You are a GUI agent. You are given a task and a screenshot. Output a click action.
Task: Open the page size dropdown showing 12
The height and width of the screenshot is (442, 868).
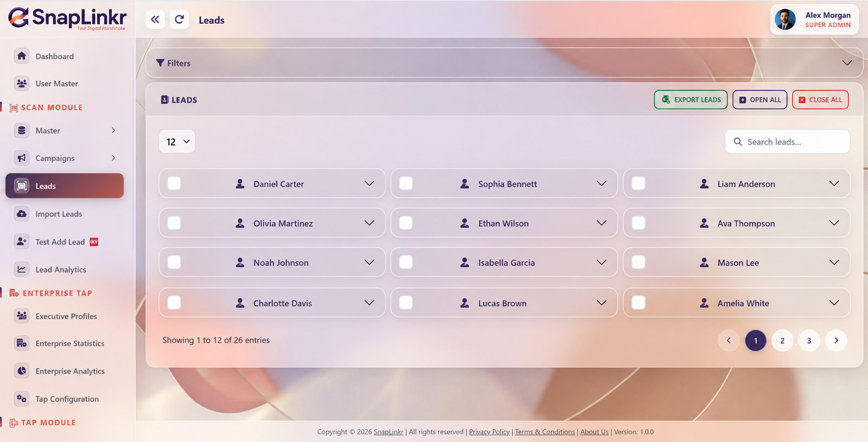pos(177,142)
